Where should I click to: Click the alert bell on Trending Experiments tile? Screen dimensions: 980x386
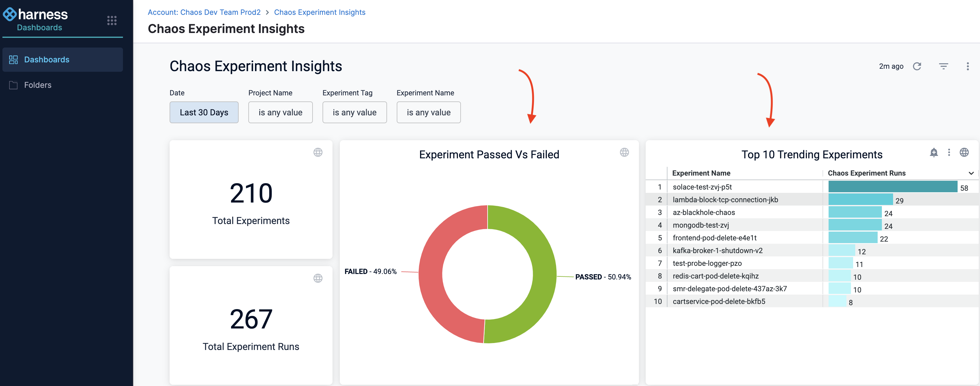pyautogui.click(x=934, y=153)
